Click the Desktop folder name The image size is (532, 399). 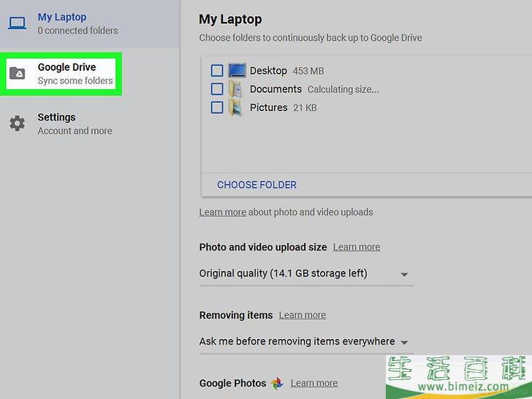268,71
